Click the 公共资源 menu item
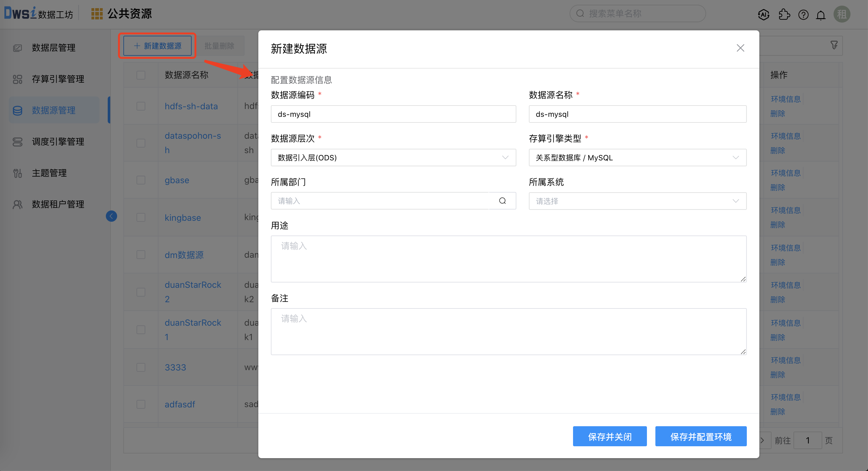 (130, 13)
